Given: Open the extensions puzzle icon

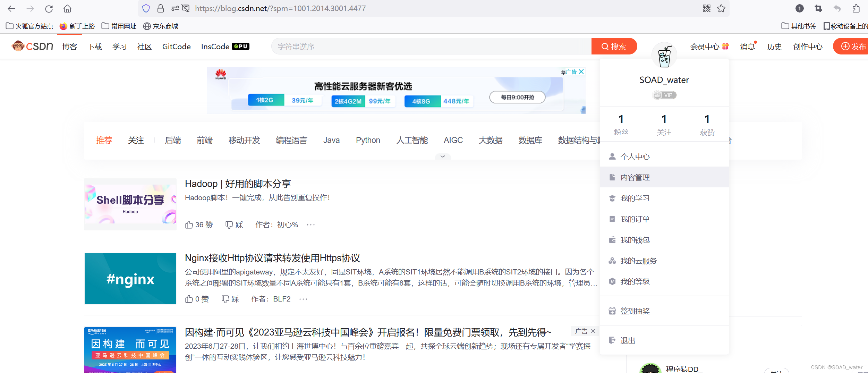Looking at the screenshot, I should pos(856,8).
